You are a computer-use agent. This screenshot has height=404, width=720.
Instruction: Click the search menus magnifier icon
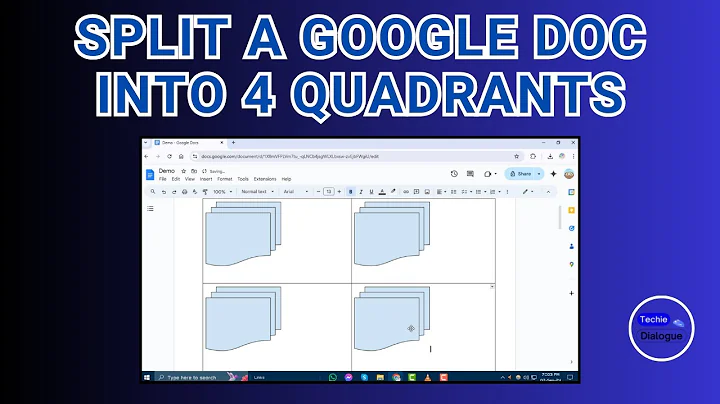click(x=153, y=191)
